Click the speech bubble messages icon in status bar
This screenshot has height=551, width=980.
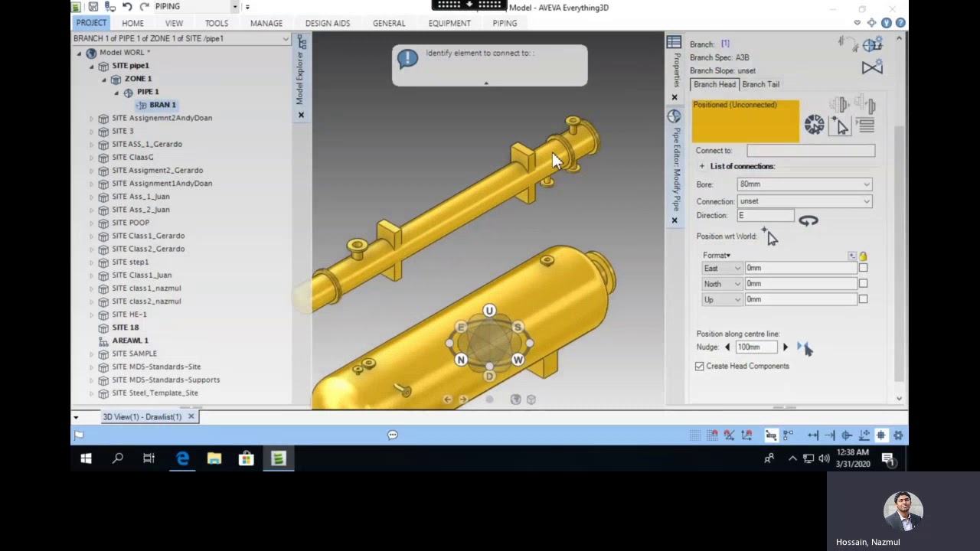393,435
